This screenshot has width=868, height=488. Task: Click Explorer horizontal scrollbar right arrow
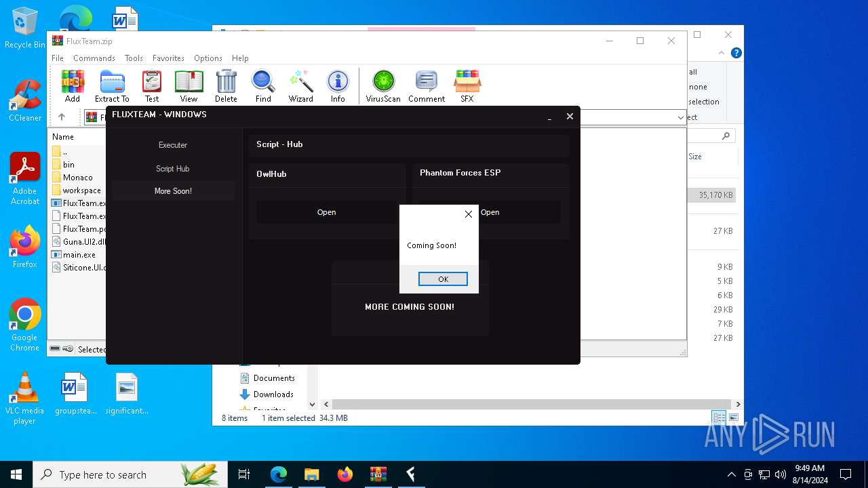(738, 405)
